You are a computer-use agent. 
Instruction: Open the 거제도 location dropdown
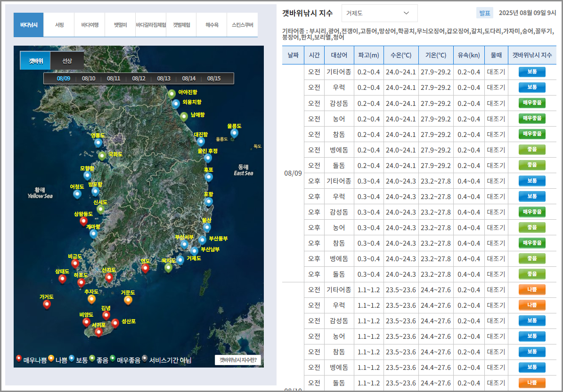coord(379,13)
